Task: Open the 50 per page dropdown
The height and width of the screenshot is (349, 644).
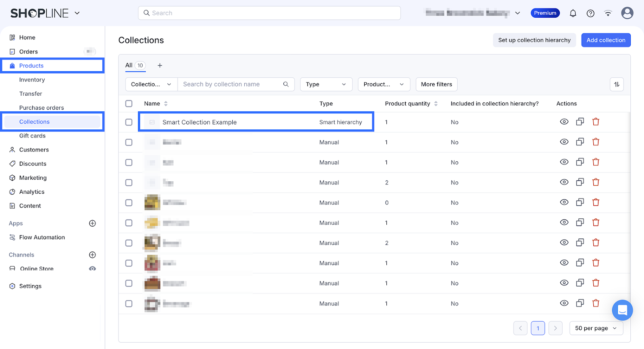Action: 596,328
